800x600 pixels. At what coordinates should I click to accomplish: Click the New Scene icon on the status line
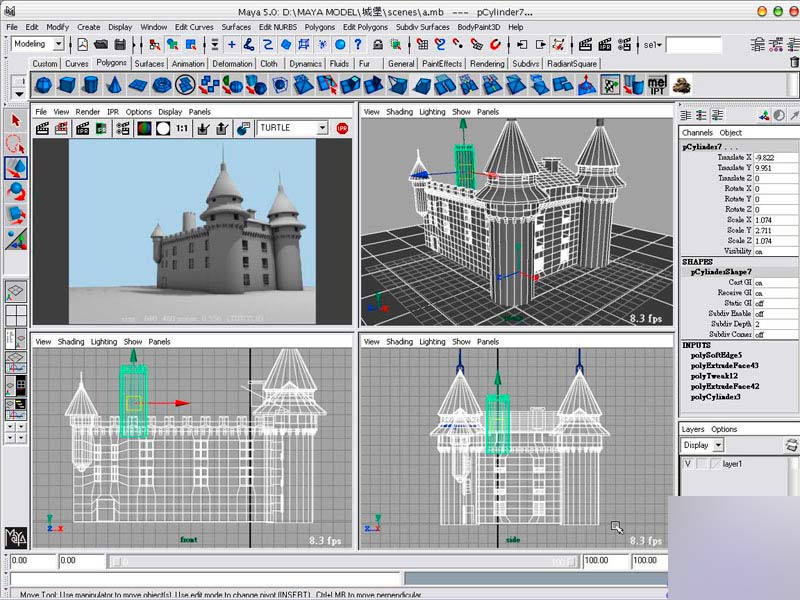(83, 45)
